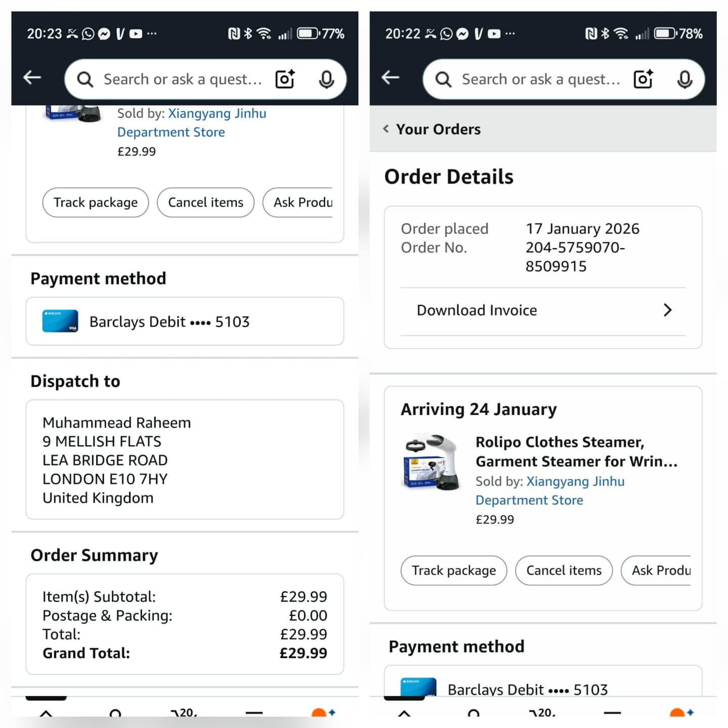Screen dimensions: 728x728
Task: Tap Barclays card icon under left Payment method
Action: coord(60,321)
